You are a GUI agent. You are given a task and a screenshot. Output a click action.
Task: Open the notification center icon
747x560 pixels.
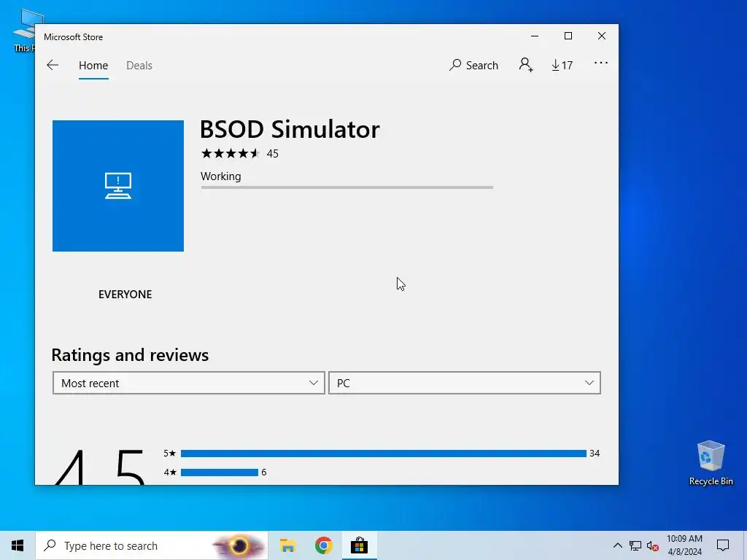723,545
